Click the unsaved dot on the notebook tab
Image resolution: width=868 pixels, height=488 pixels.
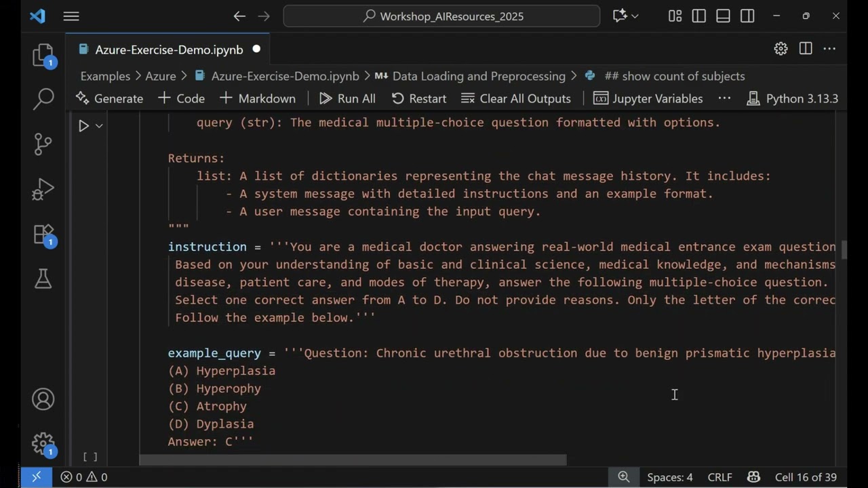256,49
